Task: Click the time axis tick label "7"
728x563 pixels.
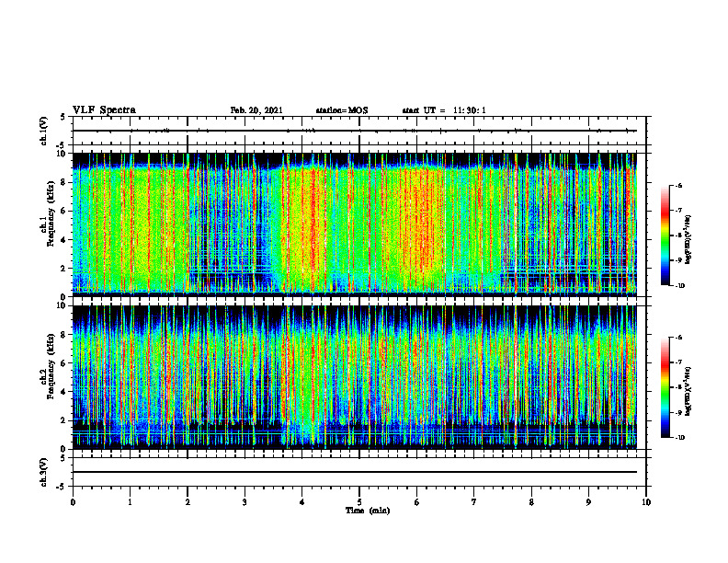Action: [x=474, y=502]
